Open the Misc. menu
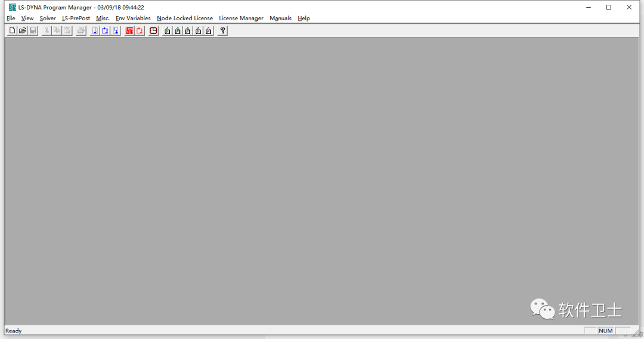Image resolution: width=644 pixels, height=339 pixels. tap(103, 18)
